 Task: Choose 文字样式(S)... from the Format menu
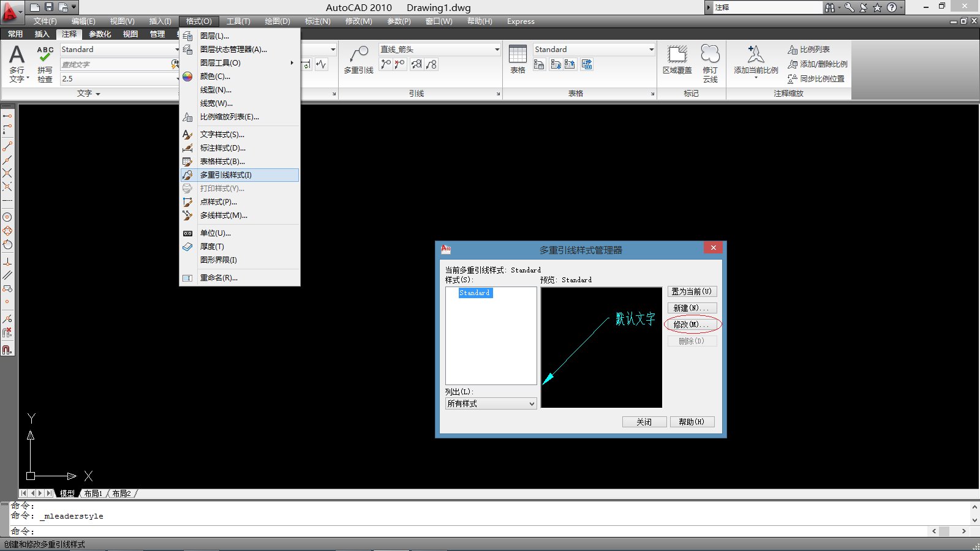coord(222,135)
